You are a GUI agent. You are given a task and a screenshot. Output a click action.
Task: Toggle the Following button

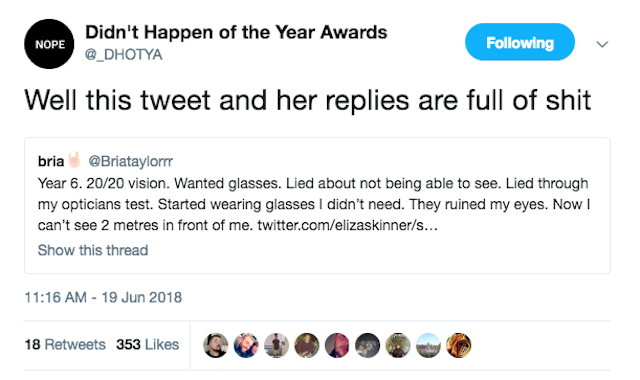pyautogui.click(x=520, y=42)
